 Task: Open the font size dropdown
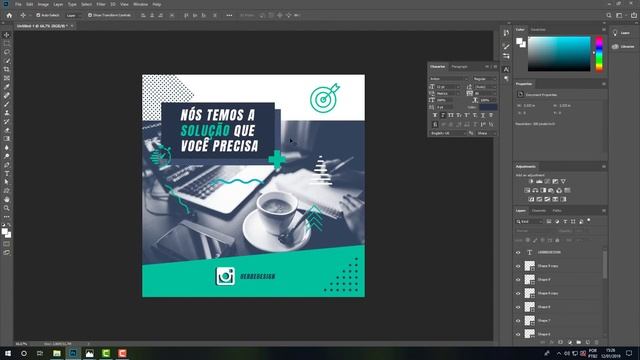[448, 87]
